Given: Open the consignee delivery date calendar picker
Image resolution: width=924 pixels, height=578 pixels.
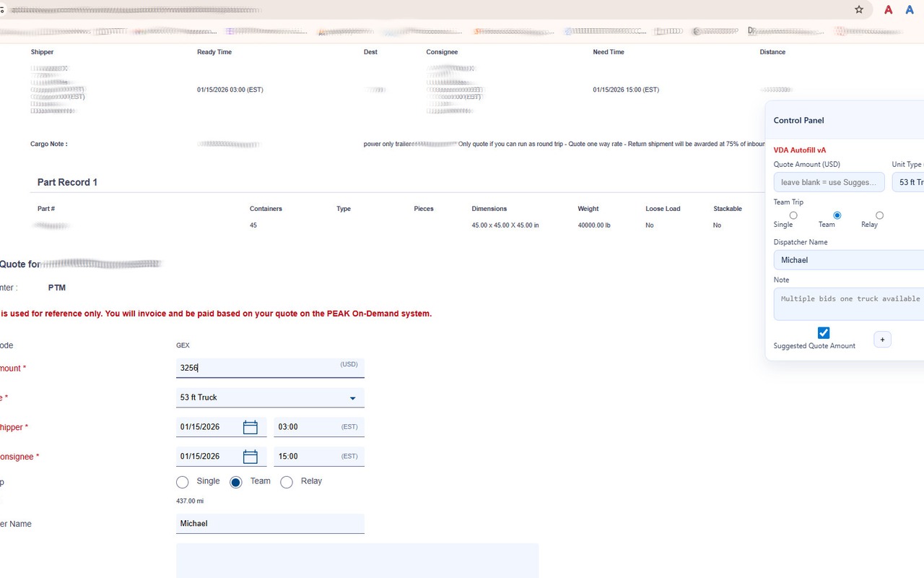Looking at the screenshot, I should [x=250, y=456].
